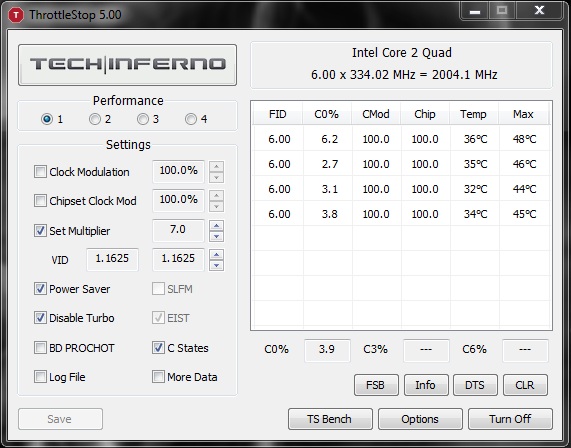Click the Intel Core 2 Quad label
The height and width of the screenshot is (448, 571).
coord(402,53)
